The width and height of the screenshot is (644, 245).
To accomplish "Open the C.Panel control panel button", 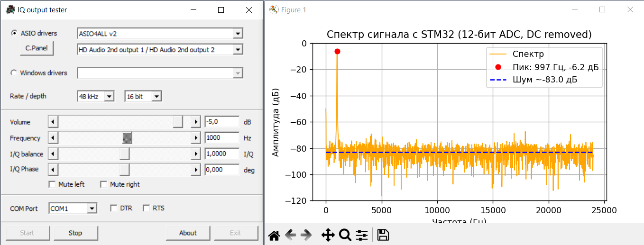I will click(x=37, y=48).
